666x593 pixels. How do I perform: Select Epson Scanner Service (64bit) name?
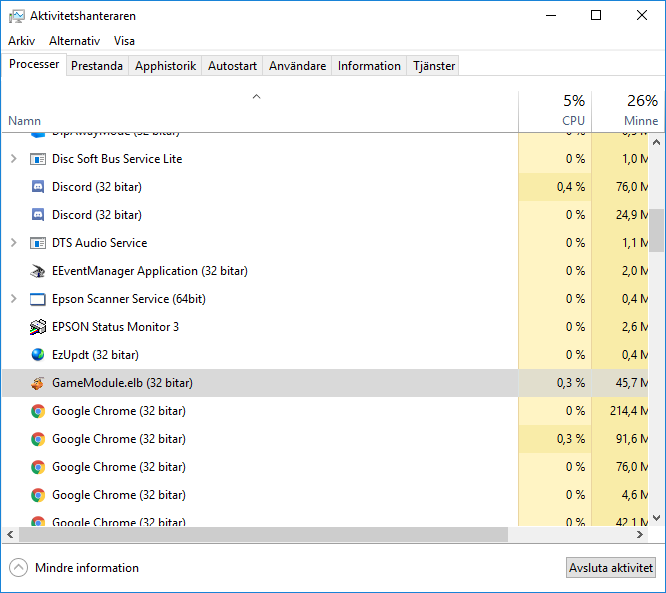(129, 299)
